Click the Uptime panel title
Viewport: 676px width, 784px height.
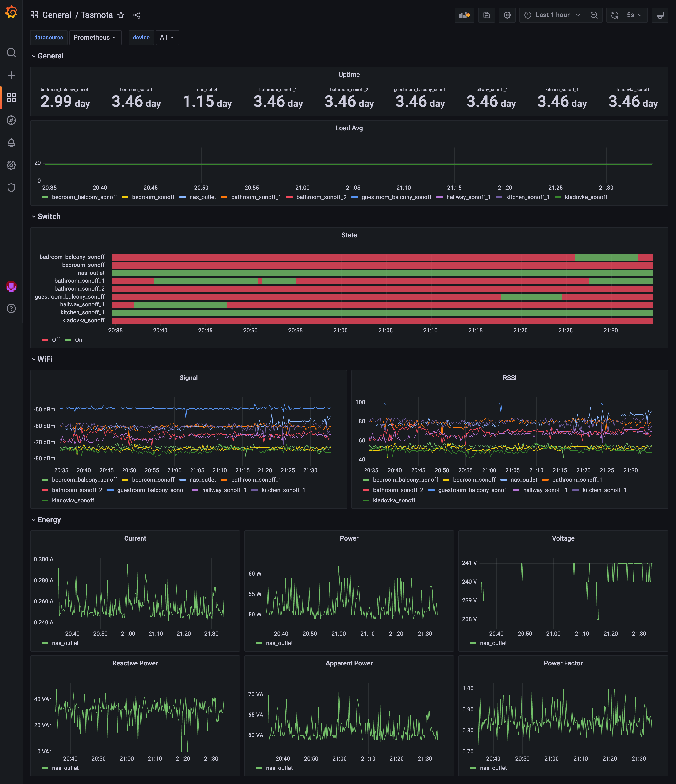pos(349,75)
